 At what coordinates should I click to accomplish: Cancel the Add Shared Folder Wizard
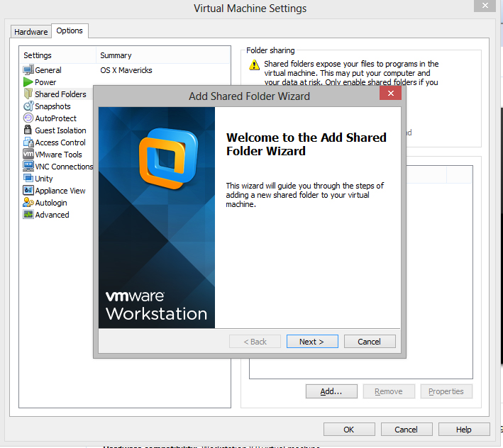tap(370, 342)
